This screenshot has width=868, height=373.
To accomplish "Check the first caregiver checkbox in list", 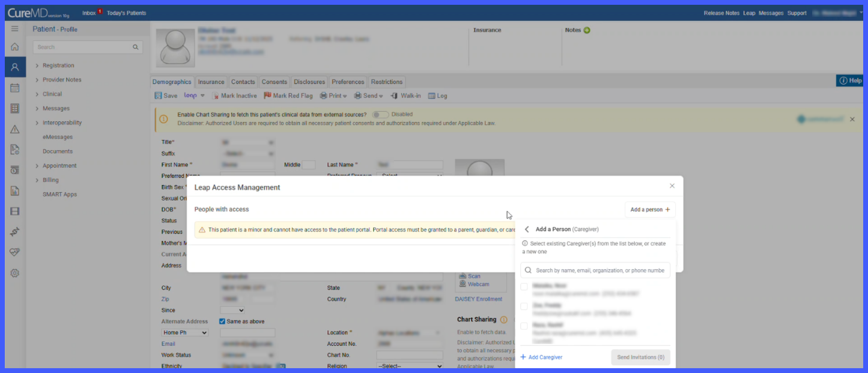I will point(524,287).
